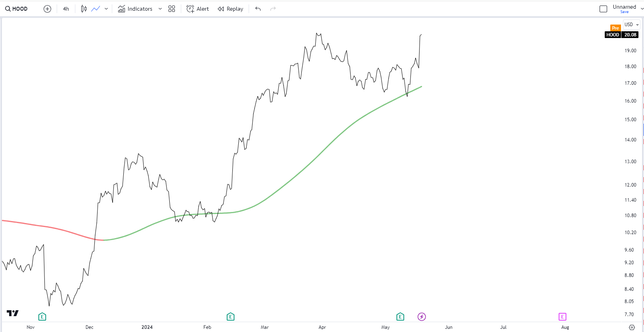
Task: Open the indicator templates grid icon
Action: coord(172,9)
